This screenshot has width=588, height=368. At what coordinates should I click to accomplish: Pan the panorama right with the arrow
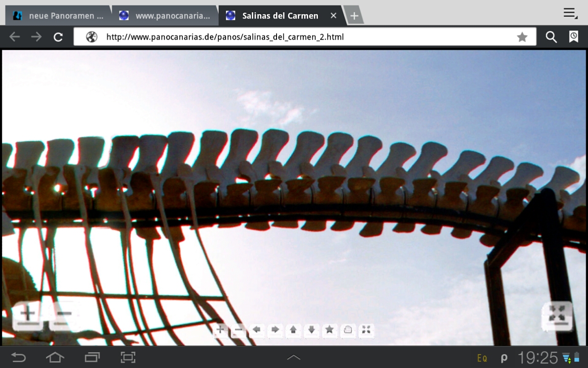coord(275,330)
